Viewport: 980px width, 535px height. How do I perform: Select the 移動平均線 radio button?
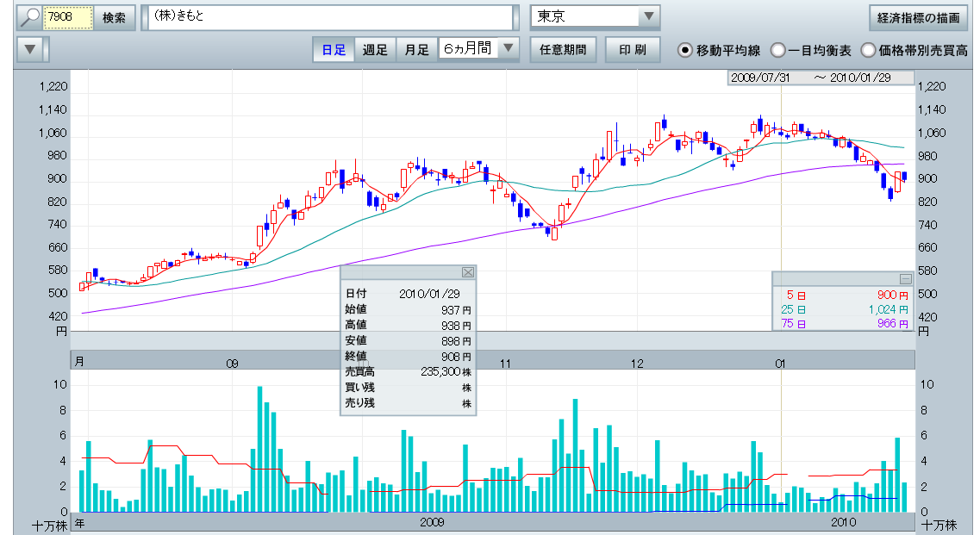pyautogui.click(x=686, y=50)
